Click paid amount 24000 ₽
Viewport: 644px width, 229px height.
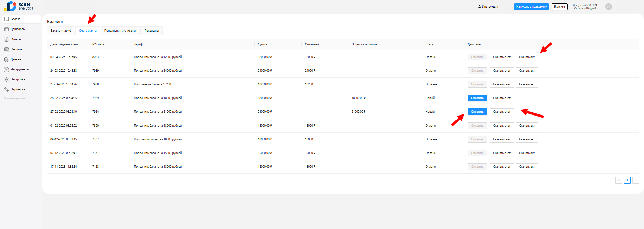[310, 71]
